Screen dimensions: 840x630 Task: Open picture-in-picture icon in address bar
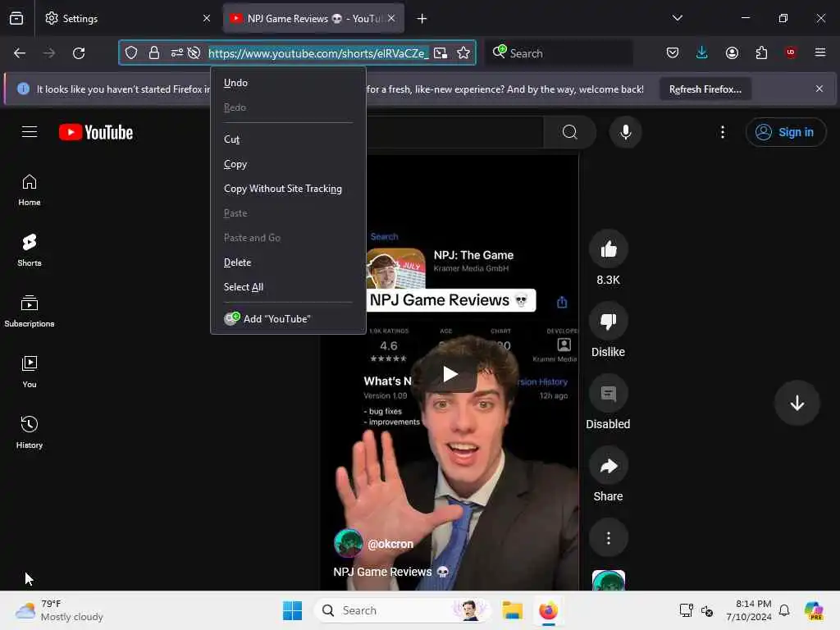(441, 53)
